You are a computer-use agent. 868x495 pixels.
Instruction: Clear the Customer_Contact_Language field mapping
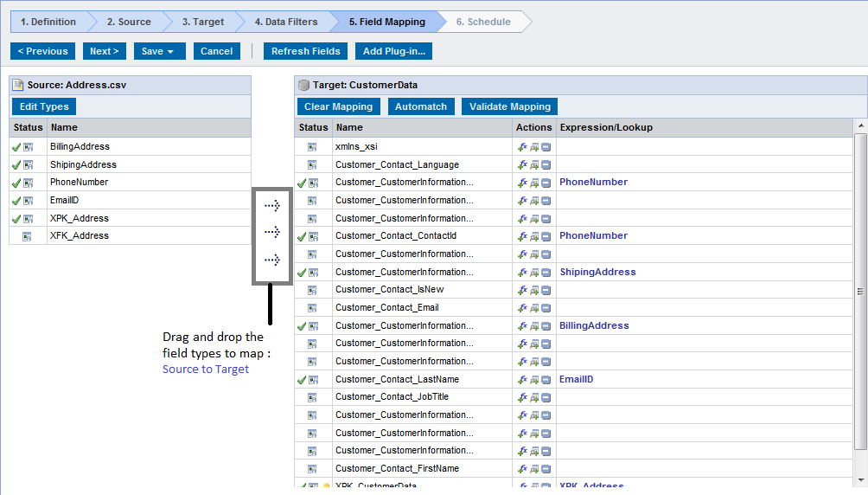click(x=546, y=165)
